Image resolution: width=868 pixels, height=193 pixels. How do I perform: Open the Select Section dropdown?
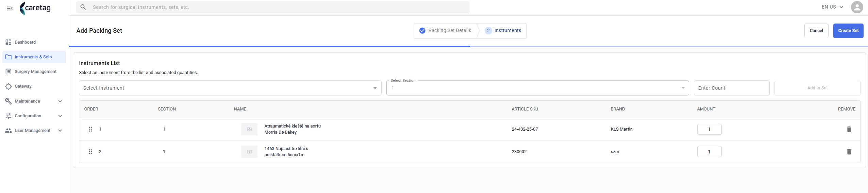click(537, 88)
